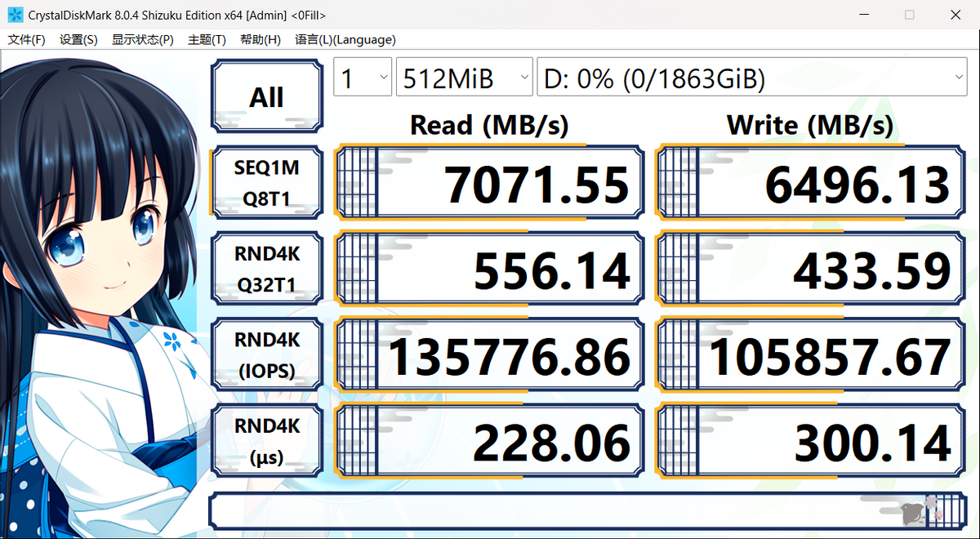Open the 显示状态(P) menu

tap(143, 39)
